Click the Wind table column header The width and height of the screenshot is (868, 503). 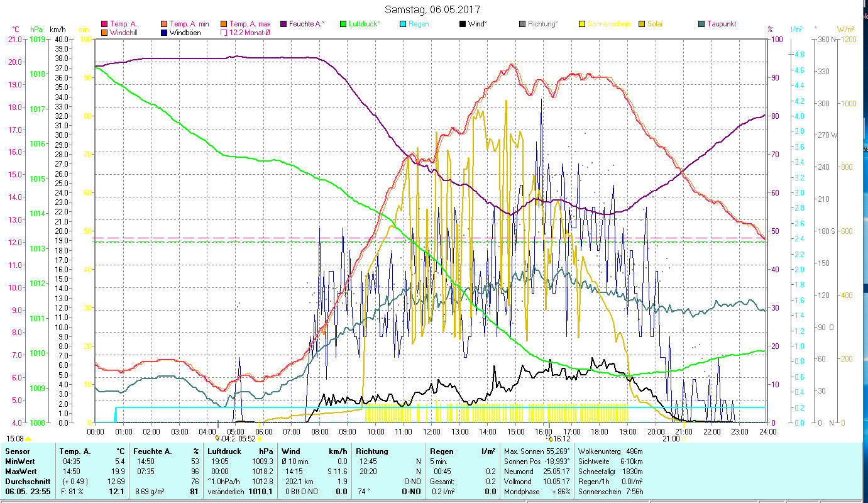[291, 451]
